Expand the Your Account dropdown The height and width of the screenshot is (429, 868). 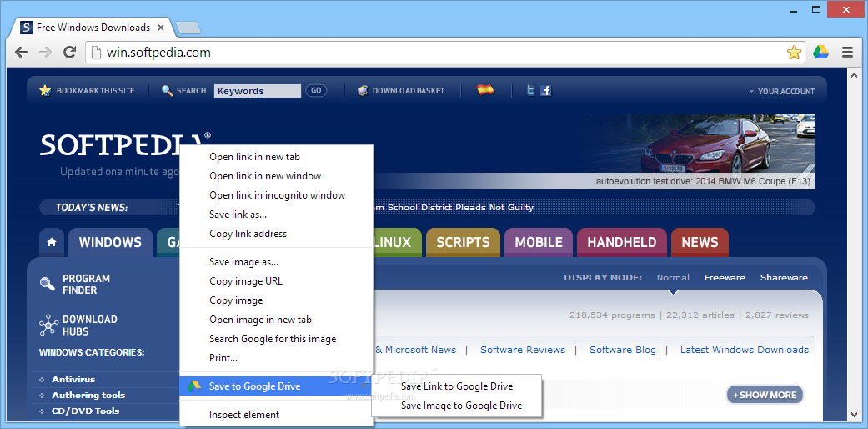click(x=781, y=91)
